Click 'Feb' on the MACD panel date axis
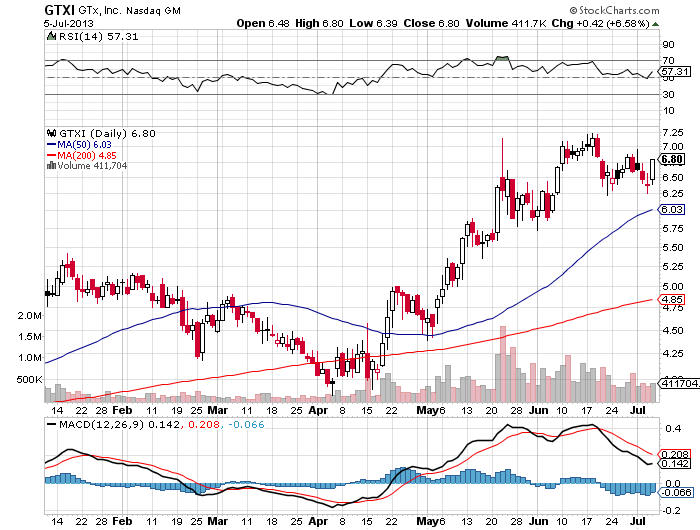 pos(122,521)
